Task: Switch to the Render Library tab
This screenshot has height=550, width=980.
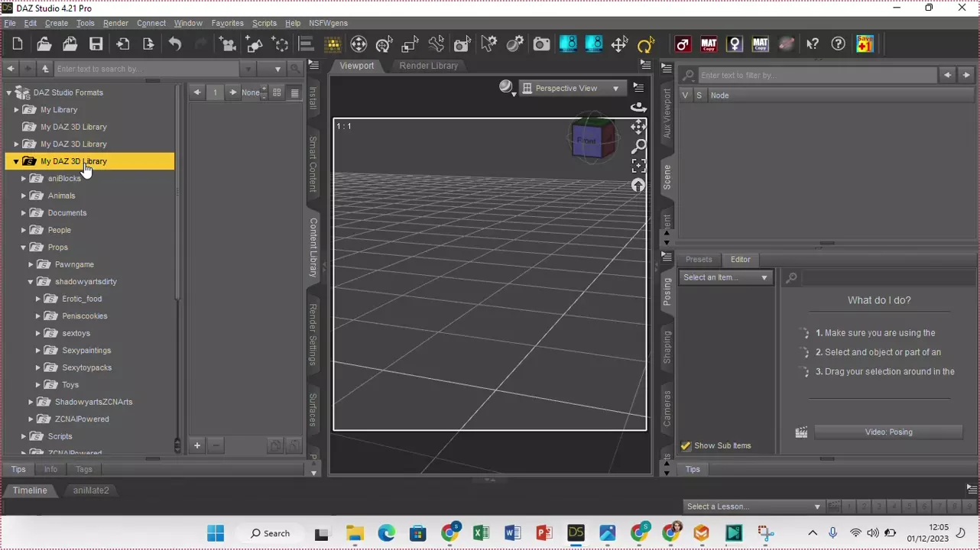Action: [428, 66]
